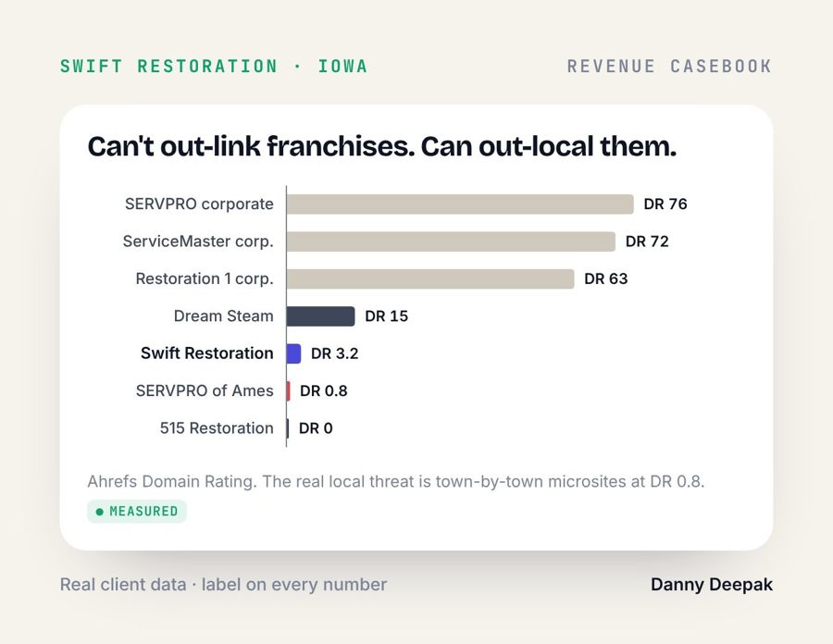Click the ServiceMaster corp. bar
The width and height of the screenshot is (833, 644).
[451, 241]
